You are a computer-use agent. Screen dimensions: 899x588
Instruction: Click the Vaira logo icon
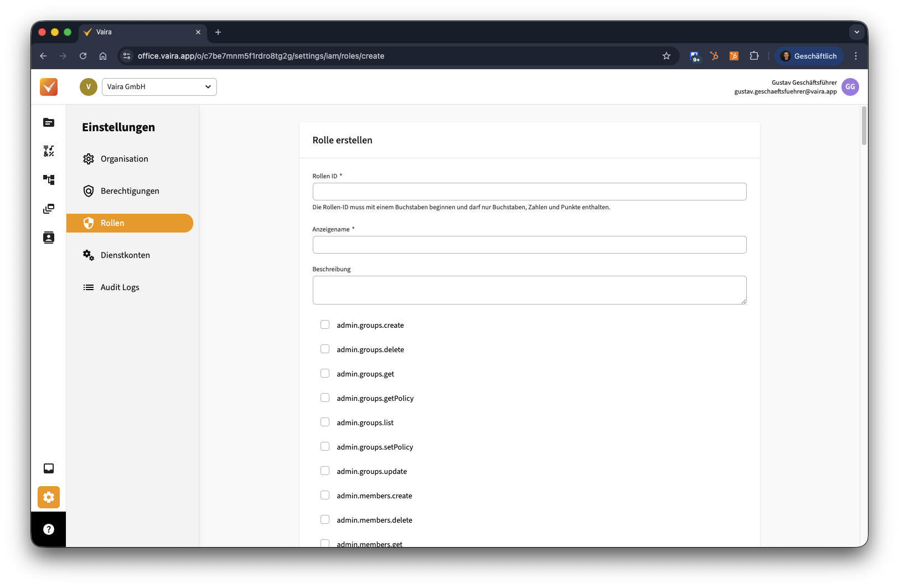tap(49, 87)
